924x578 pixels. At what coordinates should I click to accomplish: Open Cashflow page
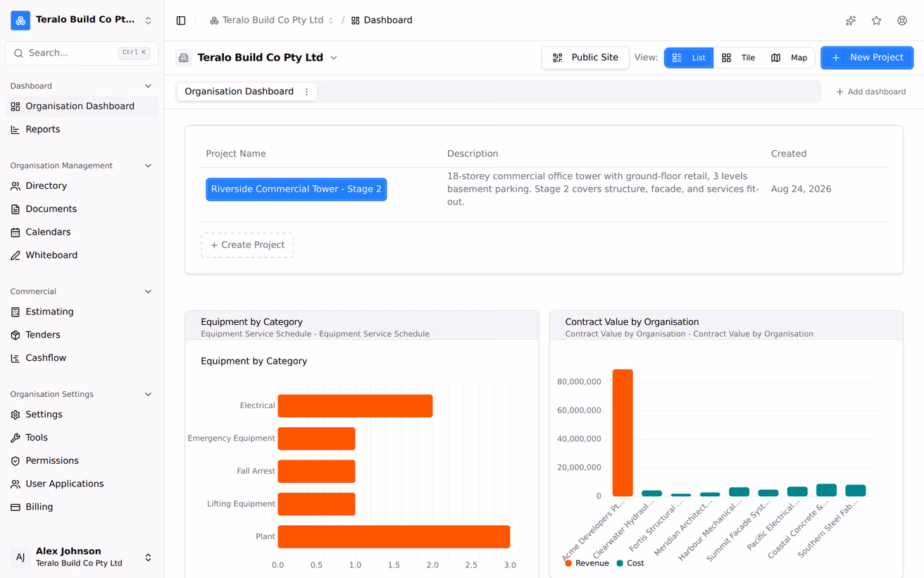click(82, 358)
